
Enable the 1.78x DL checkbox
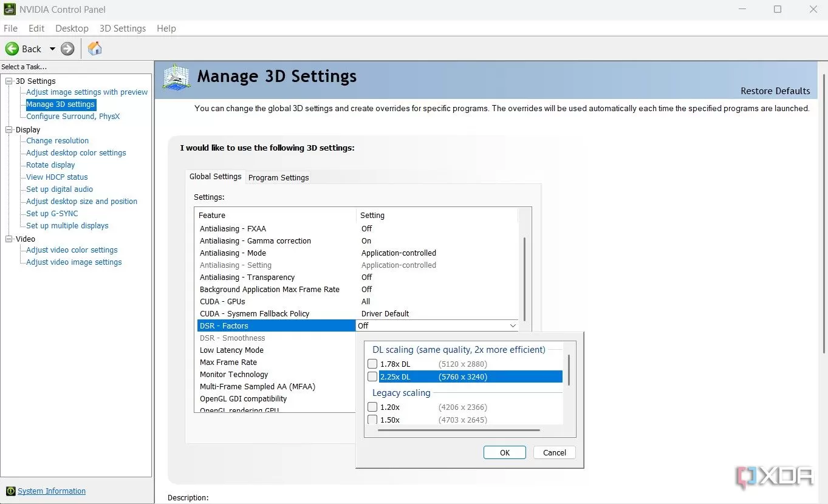[x=372, y=364]
